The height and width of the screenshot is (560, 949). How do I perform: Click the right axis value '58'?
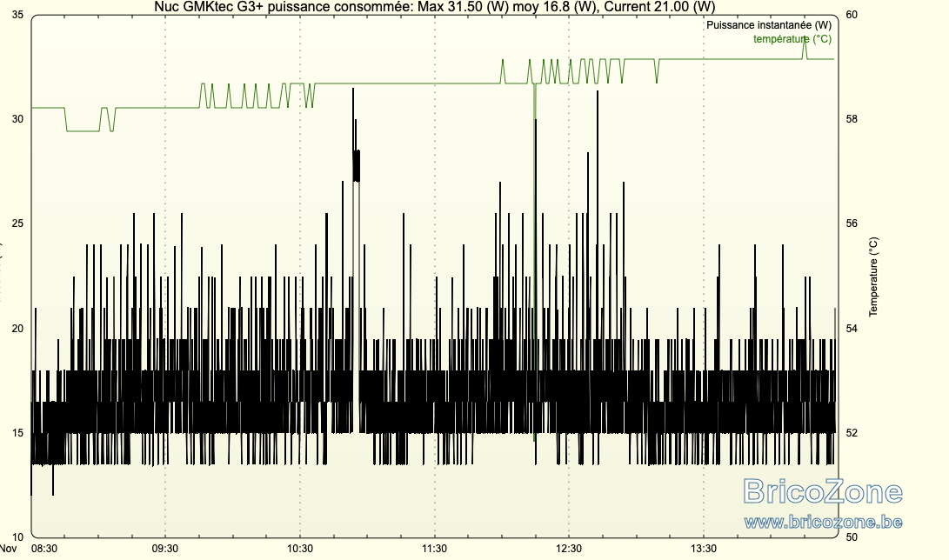point(852,119)
